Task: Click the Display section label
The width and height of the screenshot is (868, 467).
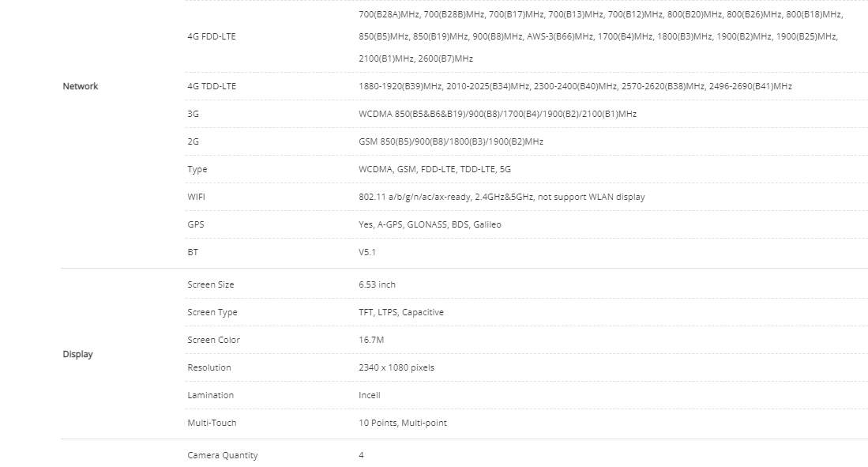Action: 77,354
